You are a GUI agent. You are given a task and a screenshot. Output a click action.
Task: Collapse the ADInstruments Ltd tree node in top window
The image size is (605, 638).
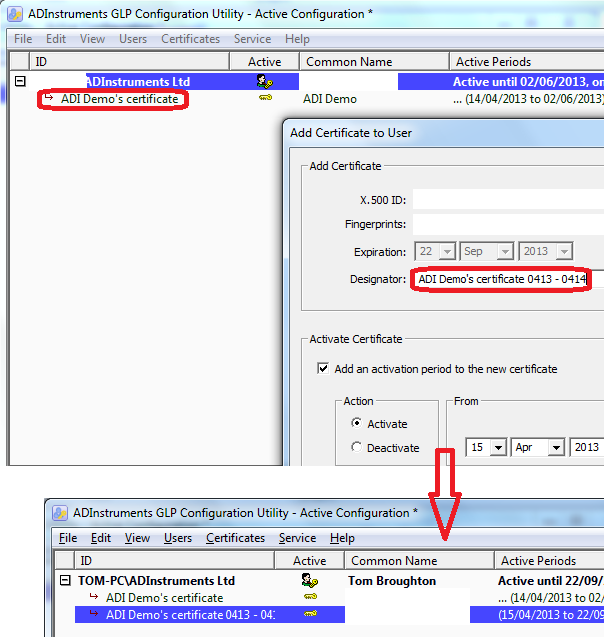click(20, 82)
